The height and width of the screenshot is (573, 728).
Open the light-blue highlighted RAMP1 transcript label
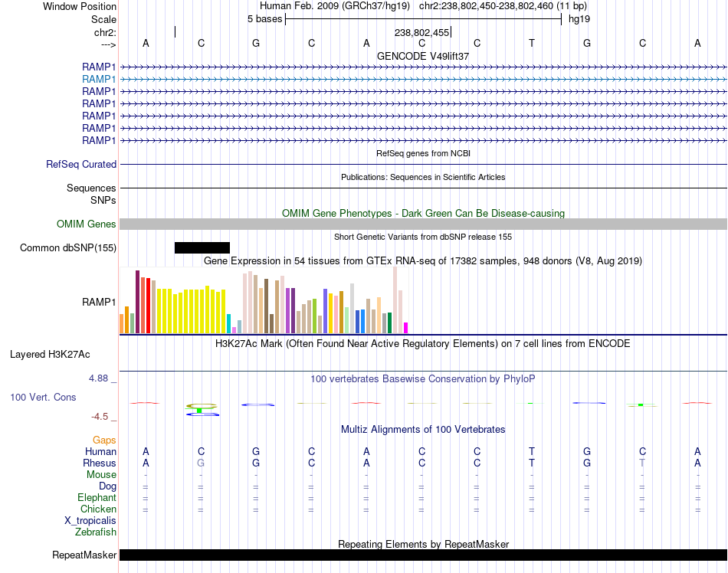tap(99, 80)
